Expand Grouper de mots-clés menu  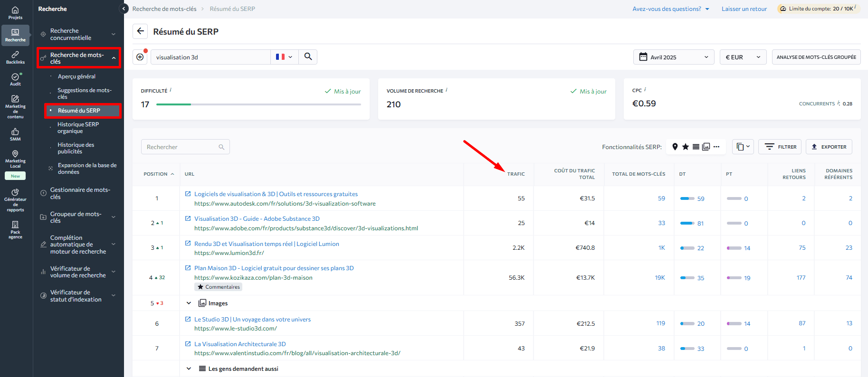tap(114, 217)
